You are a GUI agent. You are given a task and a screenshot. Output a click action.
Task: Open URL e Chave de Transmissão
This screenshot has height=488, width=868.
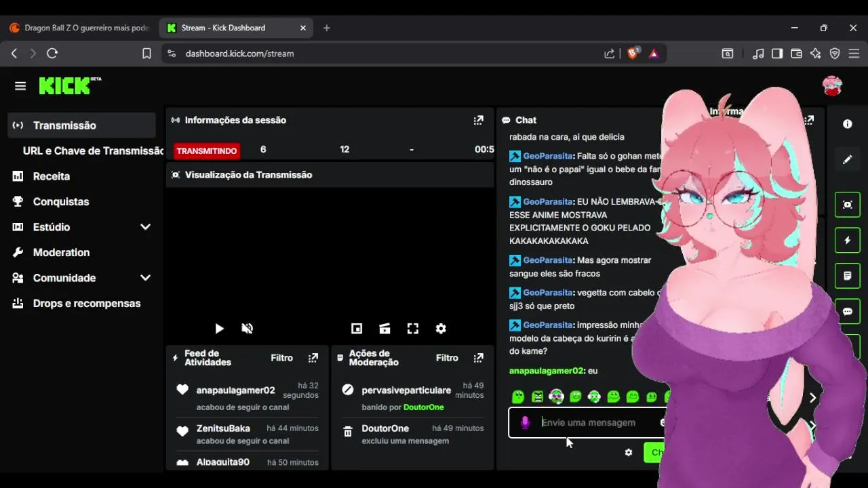[x=92, y=151]
